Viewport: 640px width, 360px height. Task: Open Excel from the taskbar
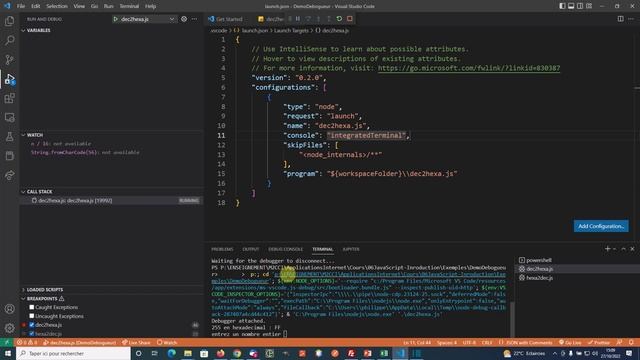(x=384, y=353)
